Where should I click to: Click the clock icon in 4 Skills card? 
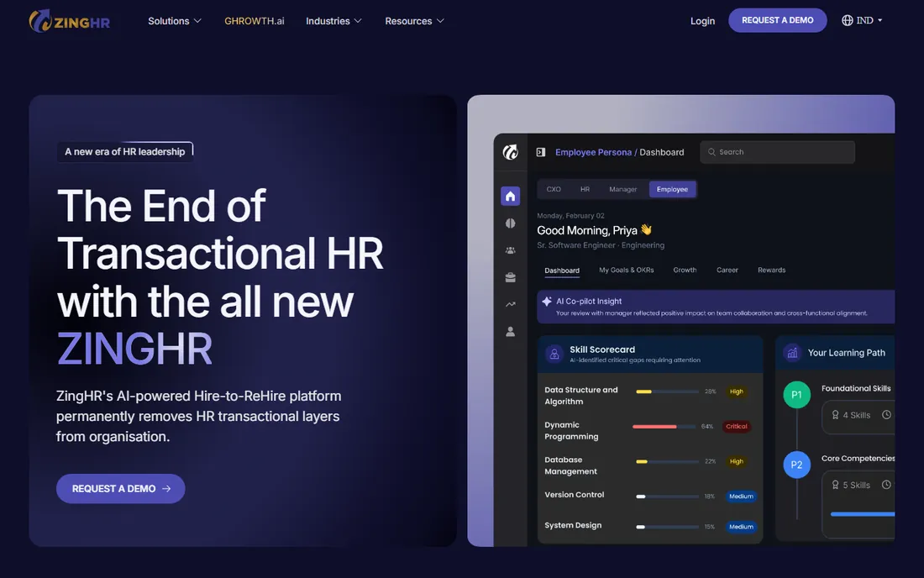coord(886,415)
